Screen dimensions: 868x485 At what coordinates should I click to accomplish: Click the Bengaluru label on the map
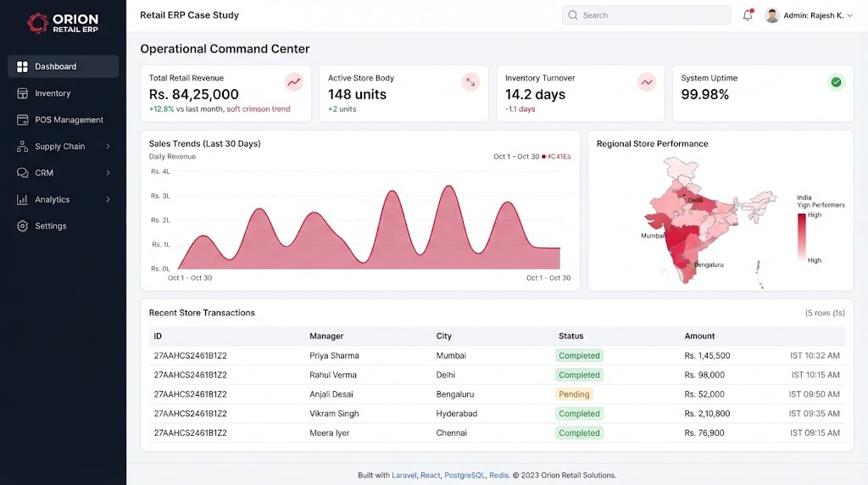coord(709,265)
